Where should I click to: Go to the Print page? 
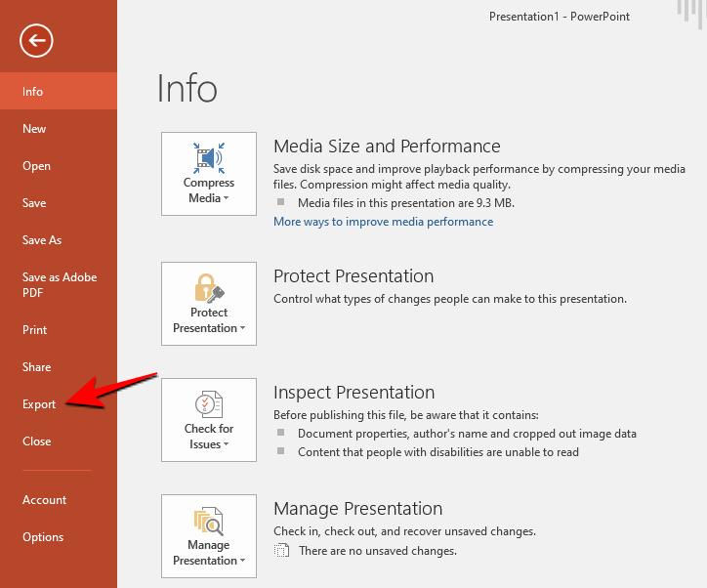[x=35, y=330]
